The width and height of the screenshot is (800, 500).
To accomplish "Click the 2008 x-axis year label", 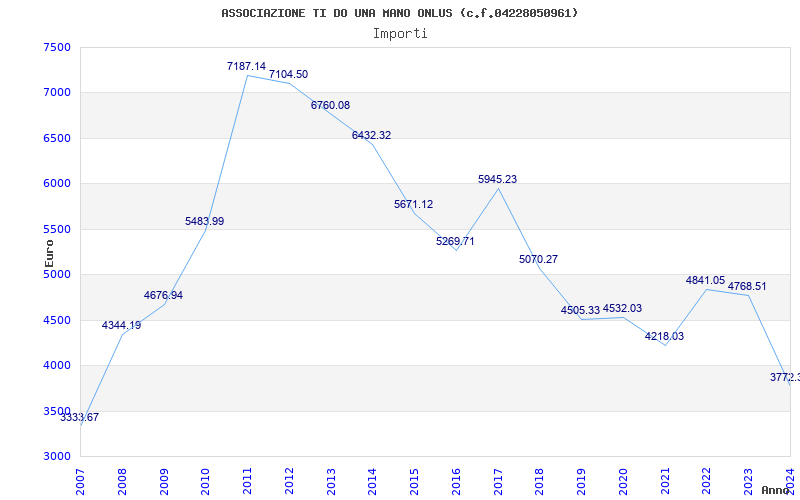I will pyautogui.click(x=122, y=482).
